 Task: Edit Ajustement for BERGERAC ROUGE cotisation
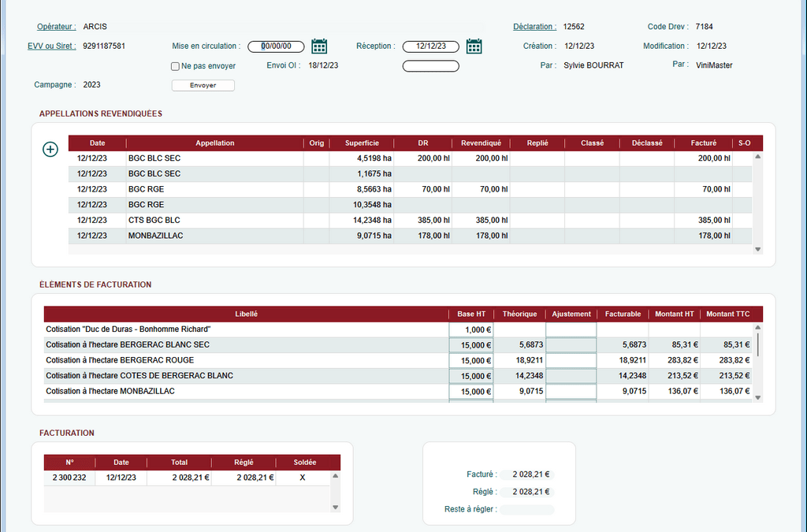[571, 360]
